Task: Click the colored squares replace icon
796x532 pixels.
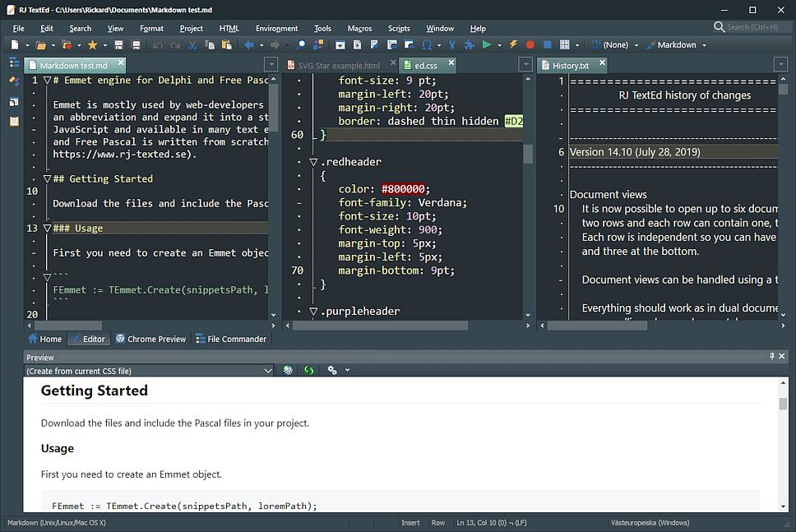Action: 318,45
